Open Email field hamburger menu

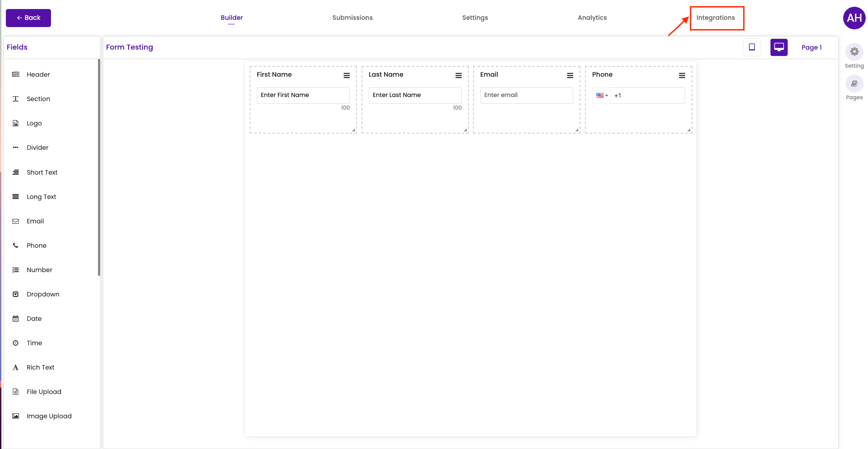pos(570,75)
